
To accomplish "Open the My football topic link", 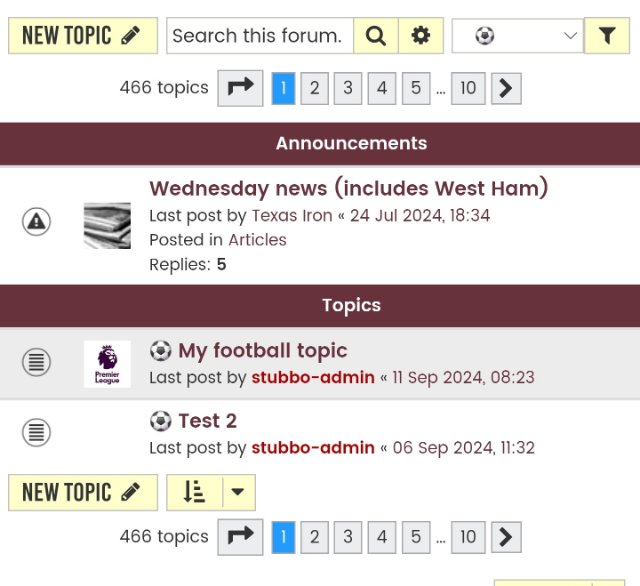I will [262, 351].
